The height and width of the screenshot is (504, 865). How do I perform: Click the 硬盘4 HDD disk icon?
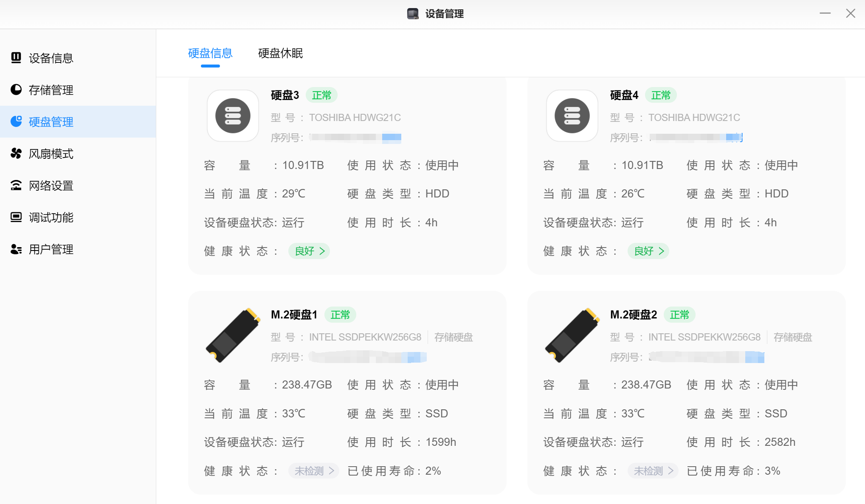pyautogui.click(x=572, y=115)
